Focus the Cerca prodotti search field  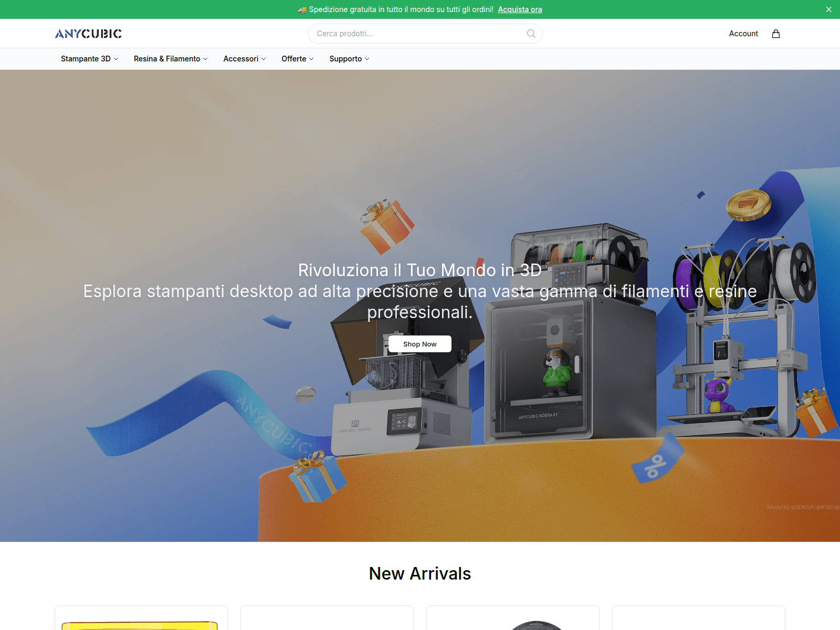click(425, 34)
